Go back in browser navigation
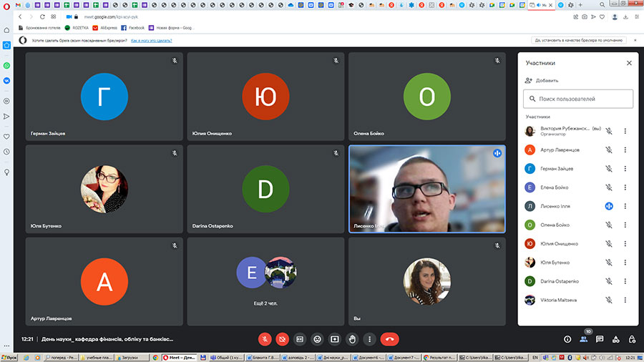 [x=20, y=17]
